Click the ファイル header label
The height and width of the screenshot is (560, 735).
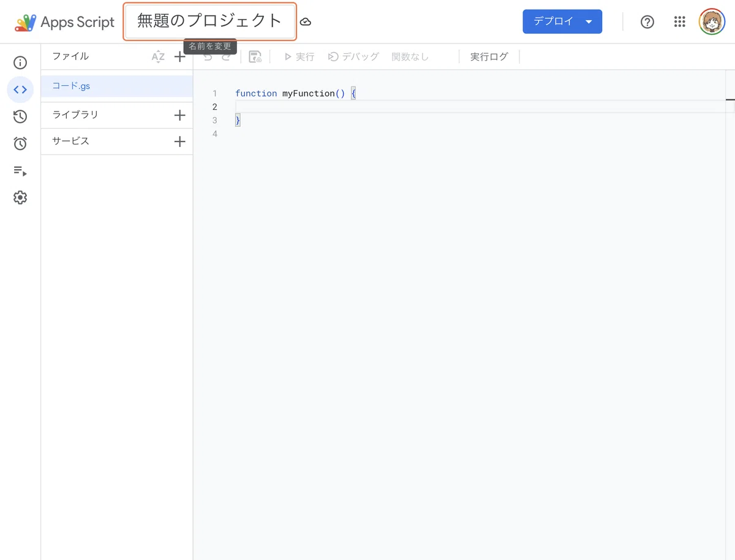70,56
